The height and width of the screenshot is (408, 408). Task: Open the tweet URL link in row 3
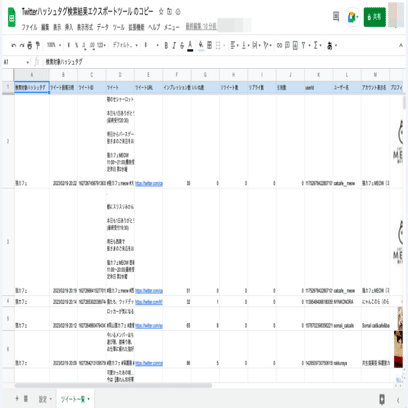tap(149, 291)
